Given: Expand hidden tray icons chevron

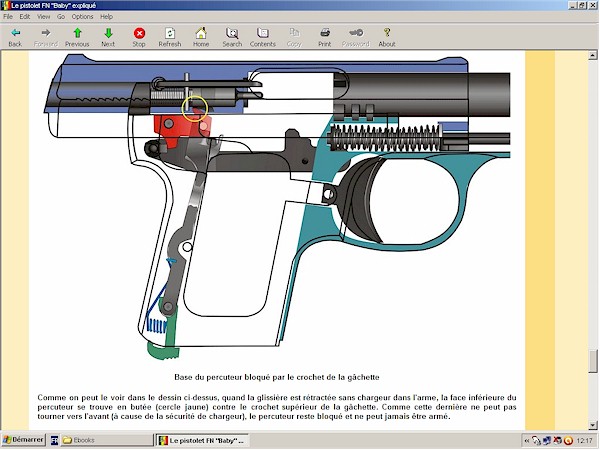Looking at the screenshot, I should [x=527, y=441].
